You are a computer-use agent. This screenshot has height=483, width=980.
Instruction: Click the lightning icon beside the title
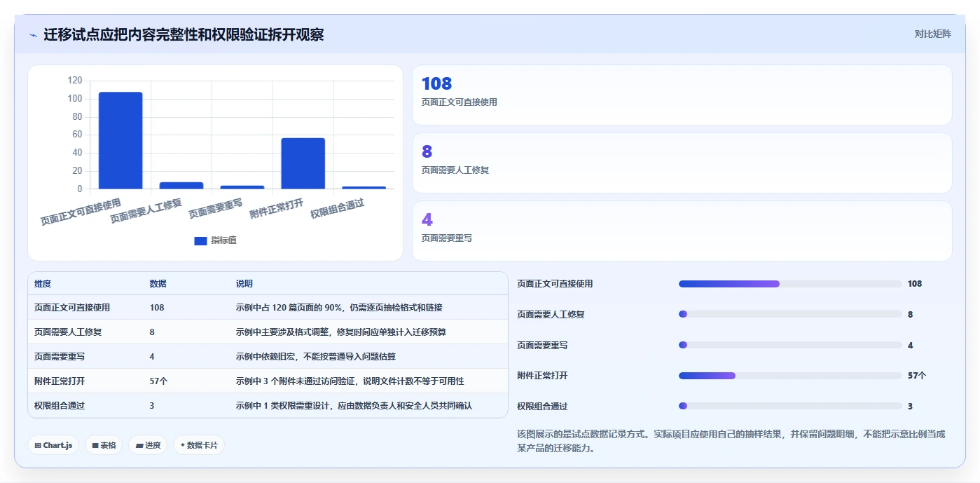(x=33, y=35)
